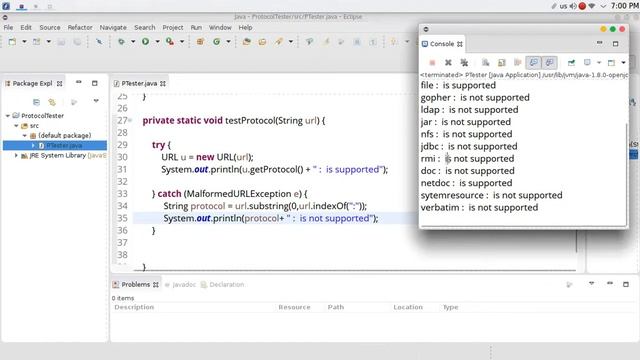Collapse method fold marker at line 27
This screenshot has width=640, height=360.
[x=130, y=120]
